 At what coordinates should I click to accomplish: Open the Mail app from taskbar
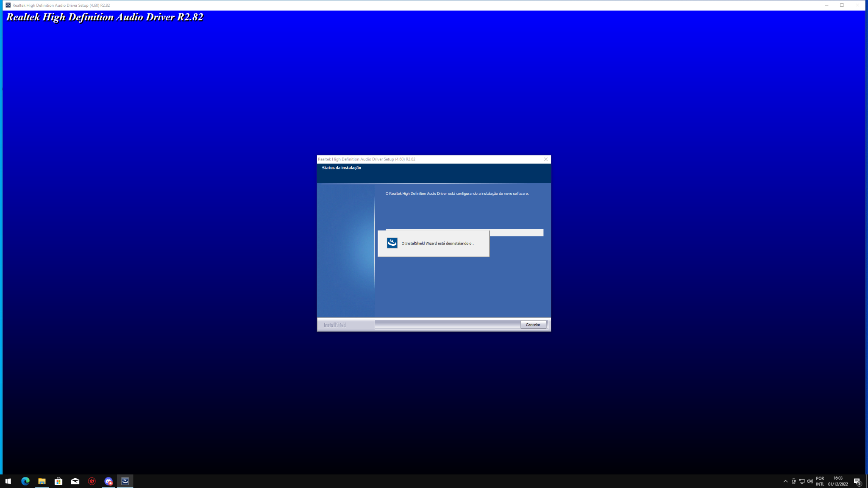click(75, 481)
